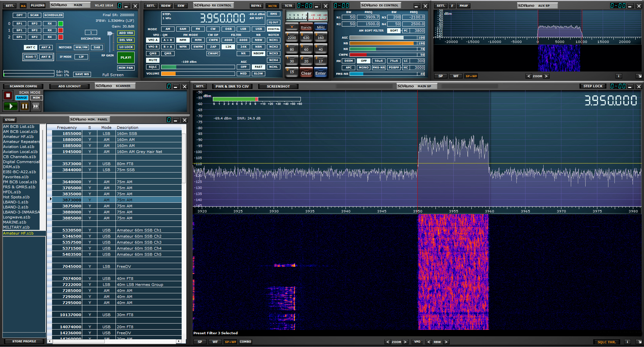Select the 12K filter
This screenshot has height=347, width=644.
[x=228, y=47]
